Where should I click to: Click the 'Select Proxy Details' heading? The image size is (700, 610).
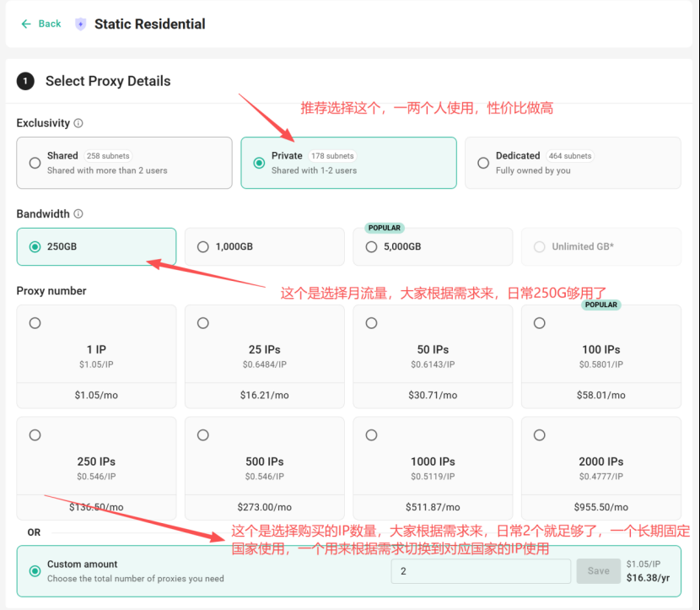108,81
